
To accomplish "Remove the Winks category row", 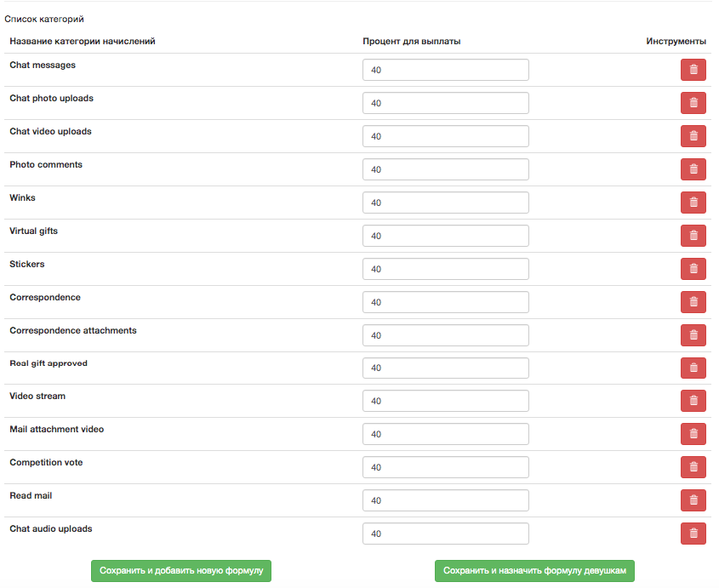I will 693,203.
